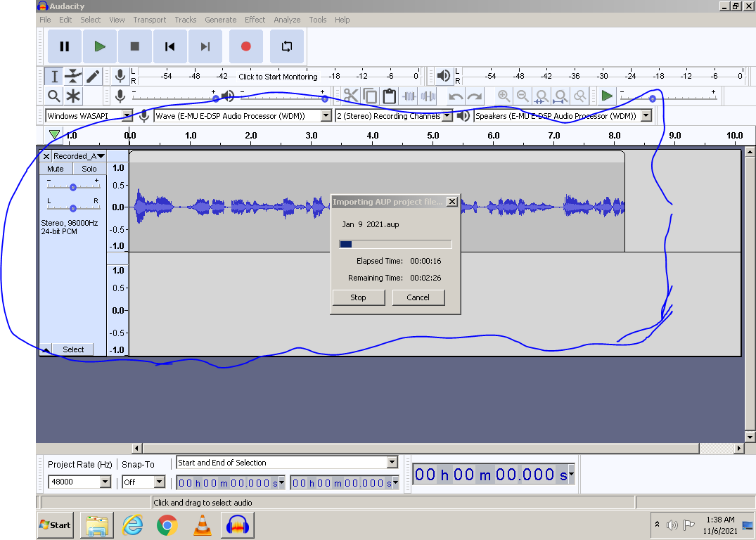The width and height of the screenshot is (756, 540).
Task: Cancel the AUP project import
Action: click(x=418, y=297)
